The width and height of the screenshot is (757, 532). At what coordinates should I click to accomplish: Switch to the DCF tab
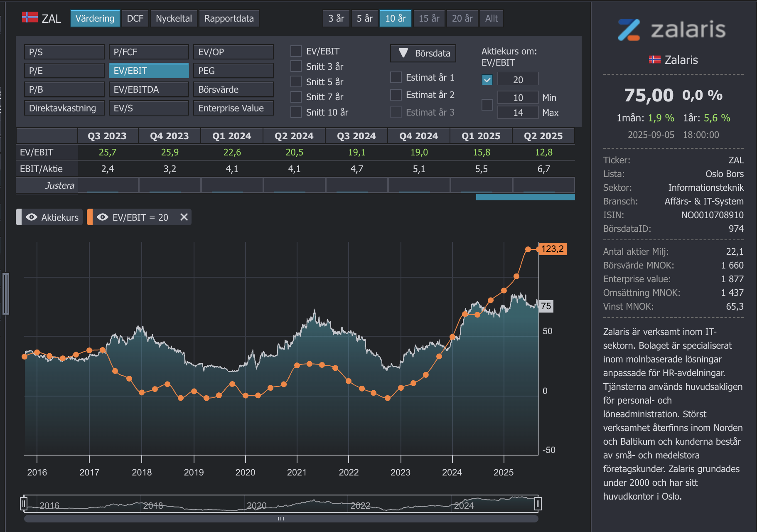click(135, 18)
